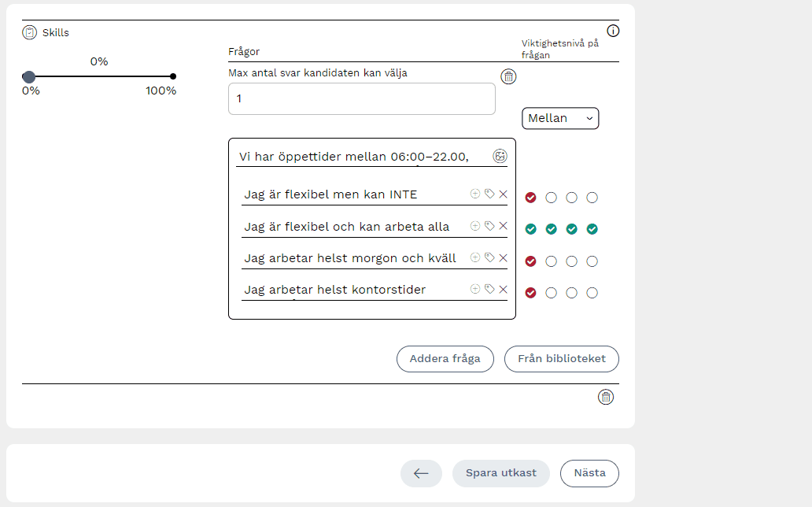The width and height of the screenshot is (812, 507).
Task: Click the bottom trash icon below the divider
Action: click(606, 397)
